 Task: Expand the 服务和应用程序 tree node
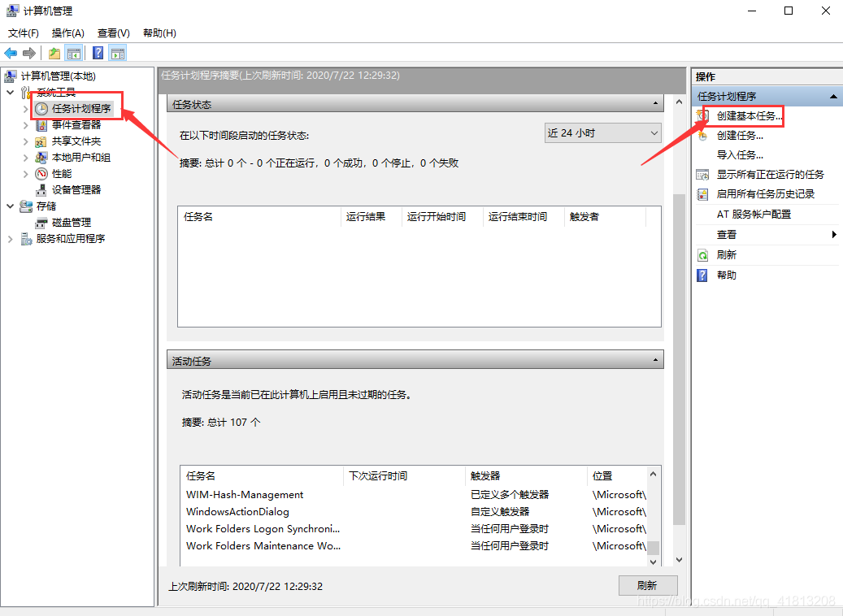(x=11, y=239)
